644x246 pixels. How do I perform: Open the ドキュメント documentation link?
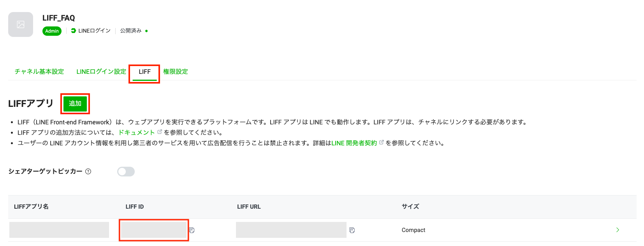(137, 132)
